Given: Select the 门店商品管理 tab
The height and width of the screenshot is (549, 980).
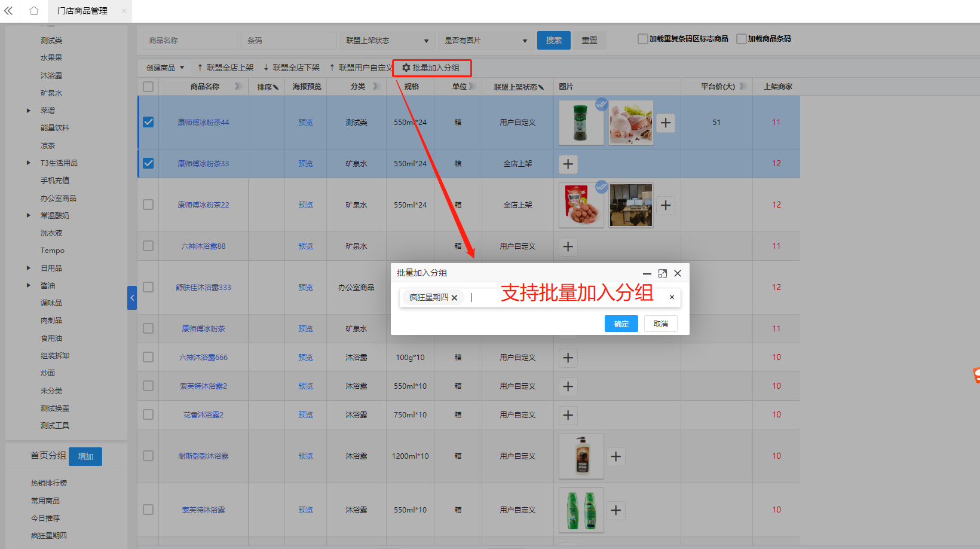Looking at the screenshot, I should [x=82, y=11].
